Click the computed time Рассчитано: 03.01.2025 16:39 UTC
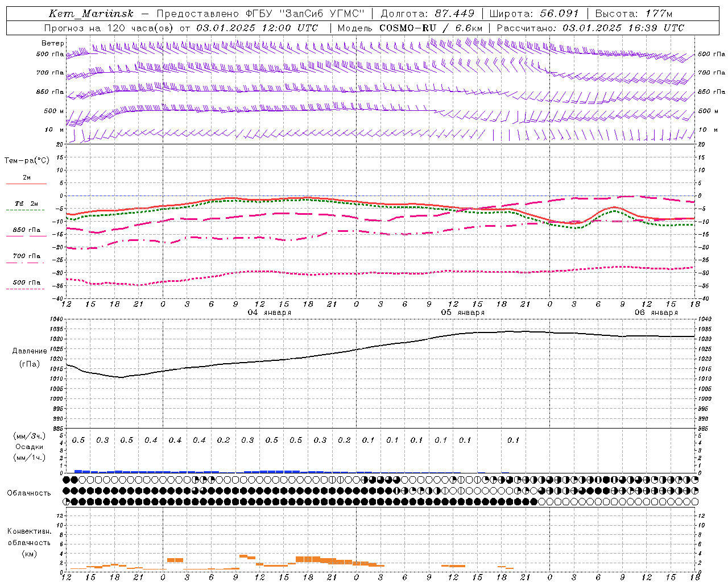This screenshot has height=582, width=728. [x=590, y=28]
